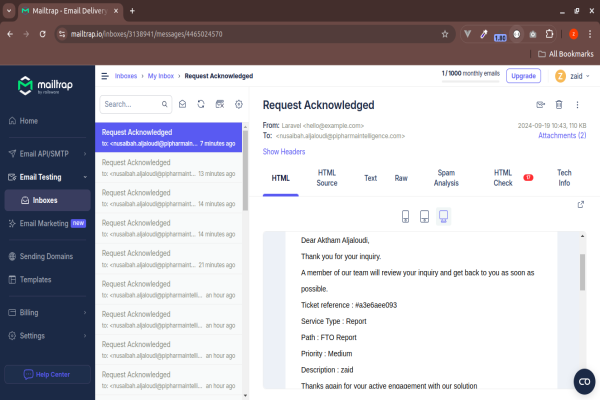This screenshot has width=600, height=400.
Task: Open the HTML Source tab
Action: coord(327,178)
